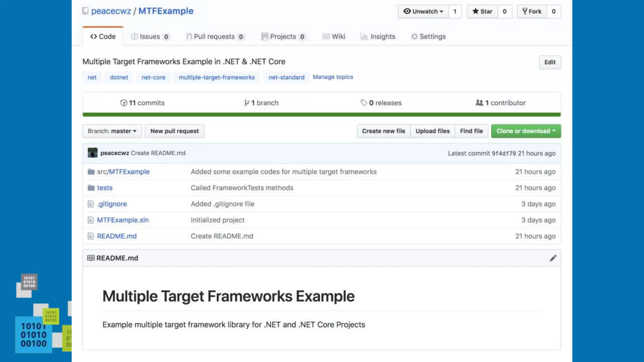Open the MTFExample.sln file
644x362 pixels.
pos(123,220)
